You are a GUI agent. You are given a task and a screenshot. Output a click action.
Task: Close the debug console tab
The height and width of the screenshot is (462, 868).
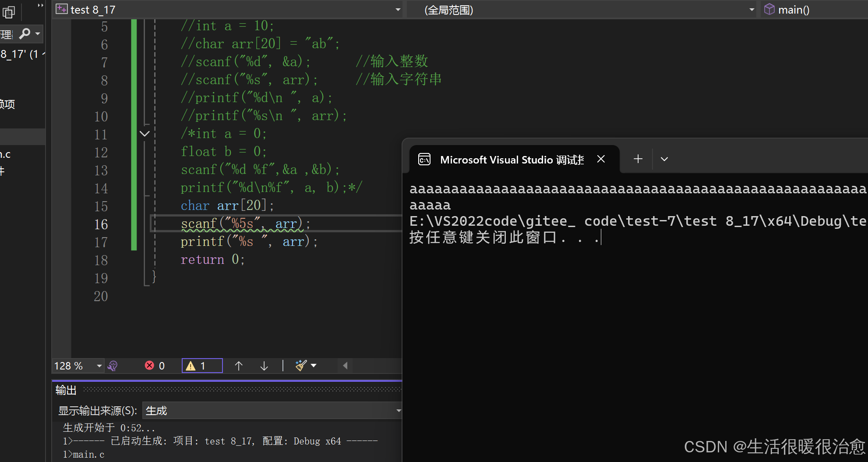[601, 159]
